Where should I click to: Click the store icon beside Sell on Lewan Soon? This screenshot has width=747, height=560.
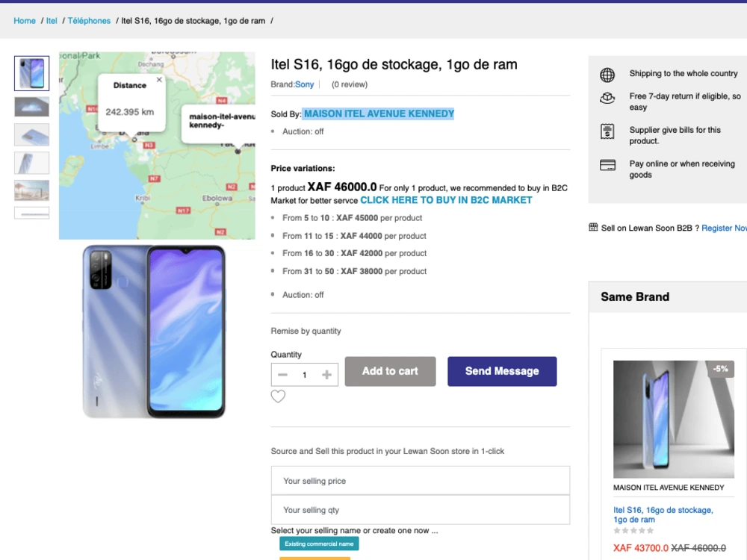pos(593,227)
